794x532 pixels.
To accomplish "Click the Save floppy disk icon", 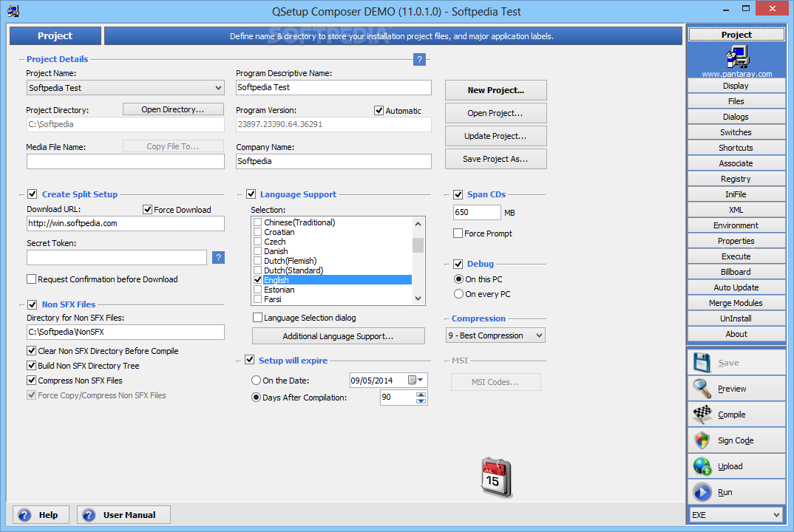I will tap(702, 363).
